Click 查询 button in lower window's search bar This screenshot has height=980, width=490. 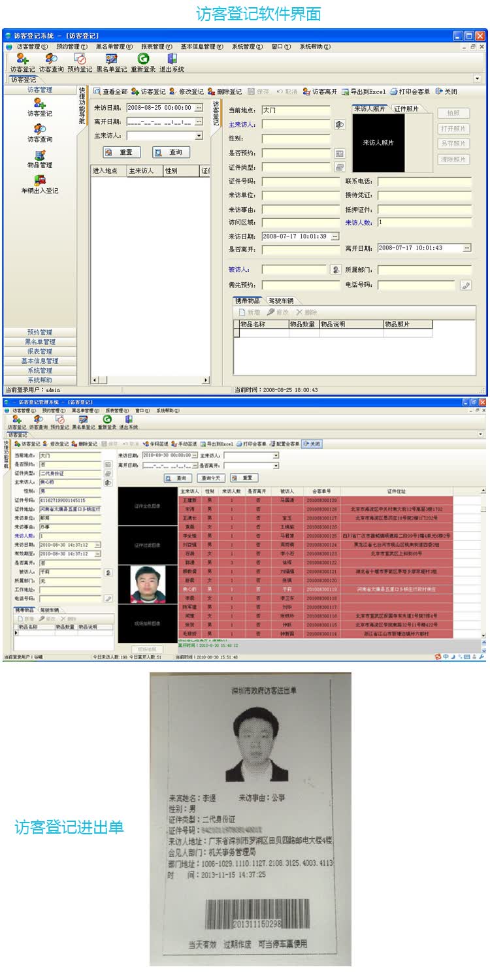(x=178, y=478)
